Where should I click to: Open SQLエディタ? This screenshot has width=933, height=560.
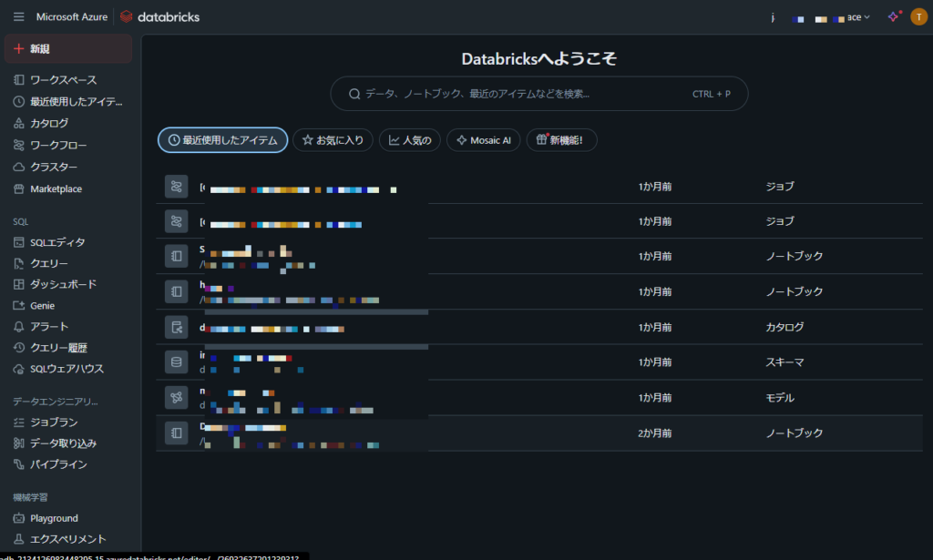[x=57, y=242]
